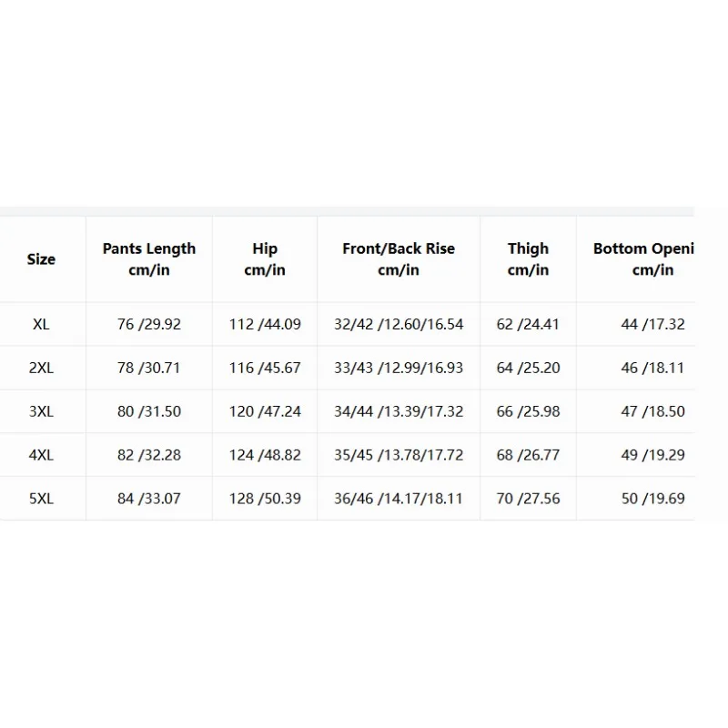Click the 5XL size cell

point(41,499)
